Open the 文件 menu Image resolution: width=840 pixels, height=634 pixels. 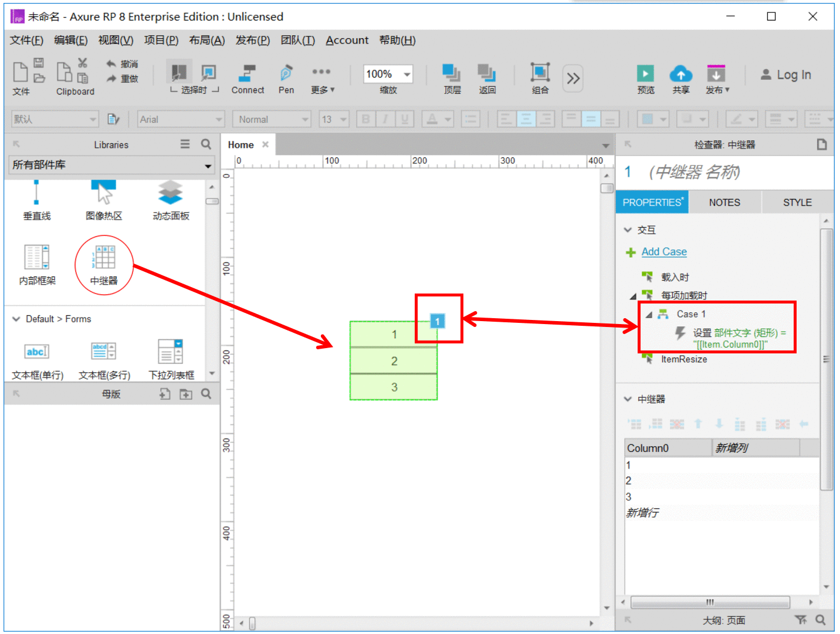click(26, 40)
